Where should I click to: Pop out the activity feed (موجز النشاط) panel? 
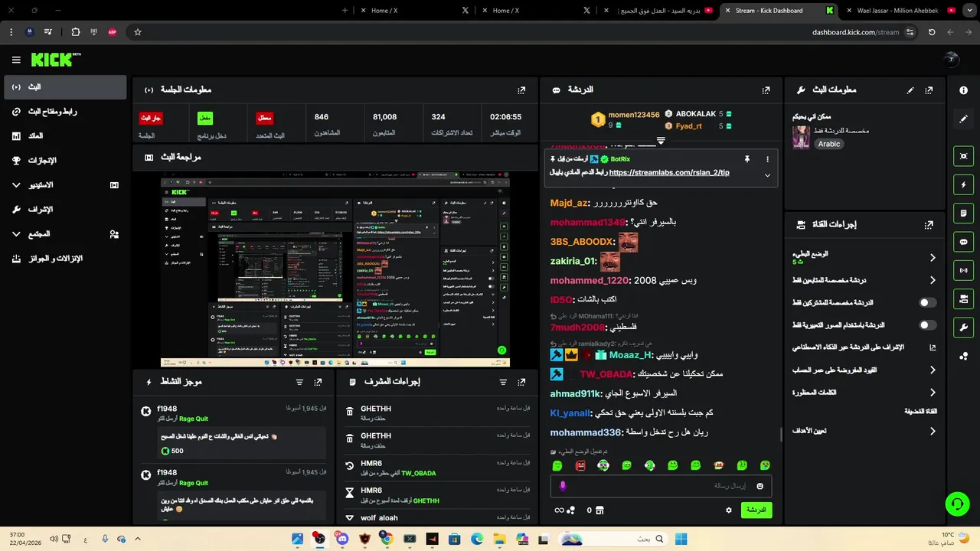point(318,382)
